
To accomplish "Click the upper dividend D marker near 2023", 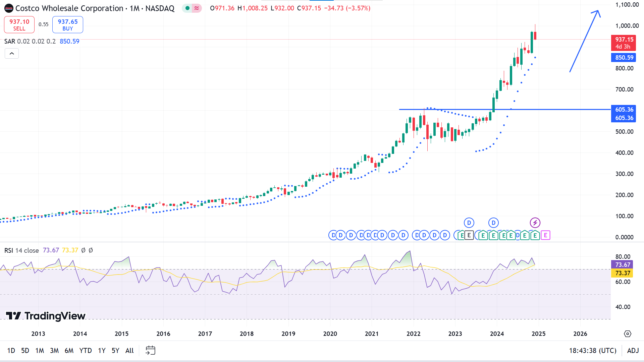I will click(x=469, y=223).
